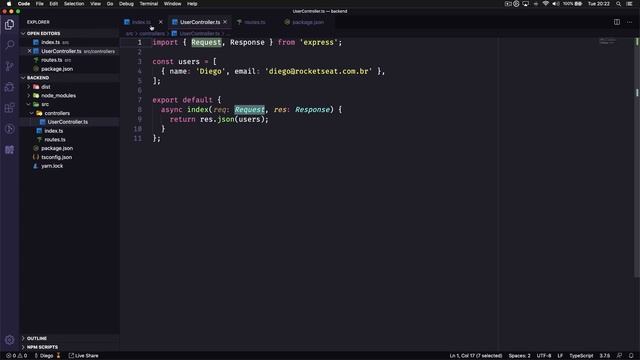Close the index.ts editor tab
This screenshot has height=360, width=640.
[160, 22]
